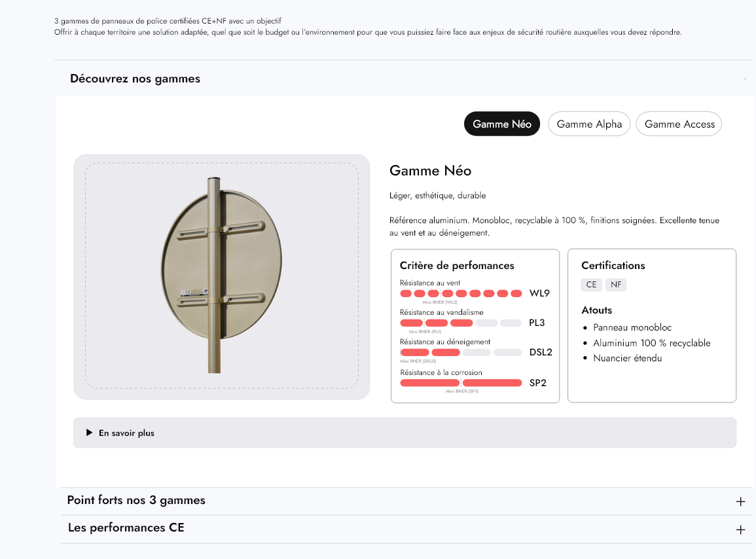This screenshot has height=559, width=756.
Task: Select the Gamme Néo tab
Action: click(x=501, y=124)
